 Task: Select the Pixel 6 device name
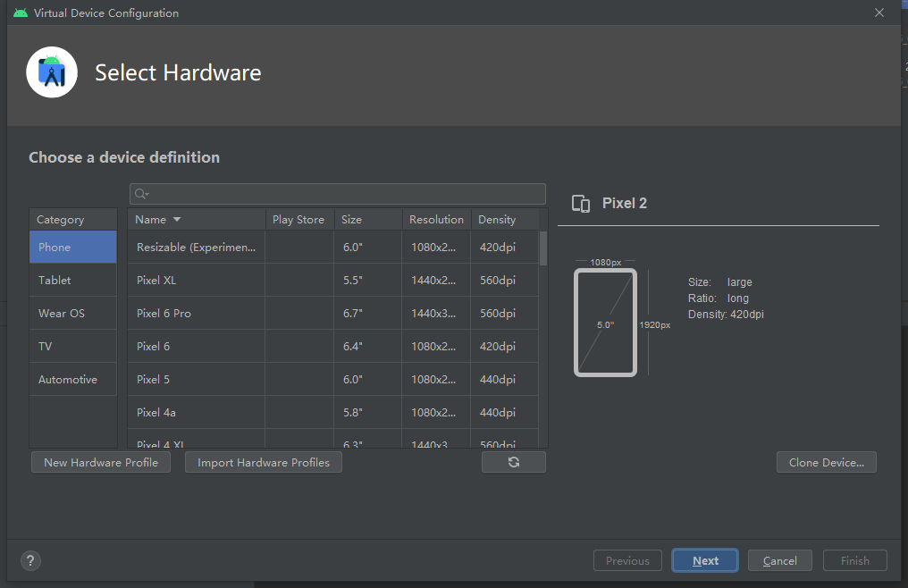click(153, 346)
